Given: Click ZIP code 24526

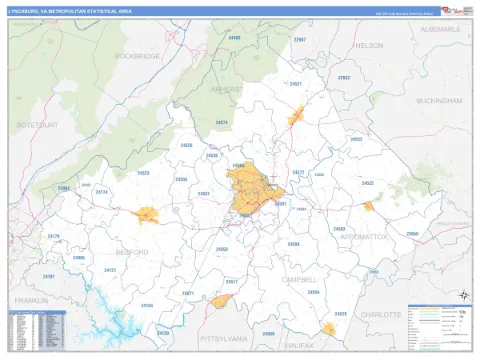Looking at the screenshot, I should (186, 145).
